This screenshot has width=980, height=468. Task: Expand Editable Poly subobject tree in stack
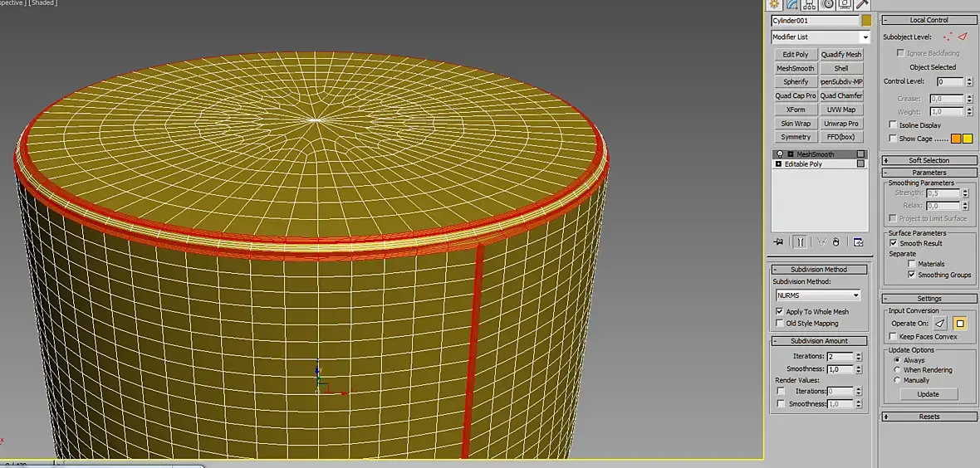779,163
